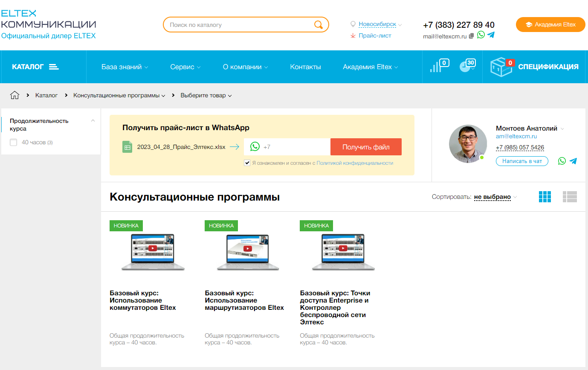The image size is (588, 370).
Task: Expand the Сервис menu
Action: (185, 67)
